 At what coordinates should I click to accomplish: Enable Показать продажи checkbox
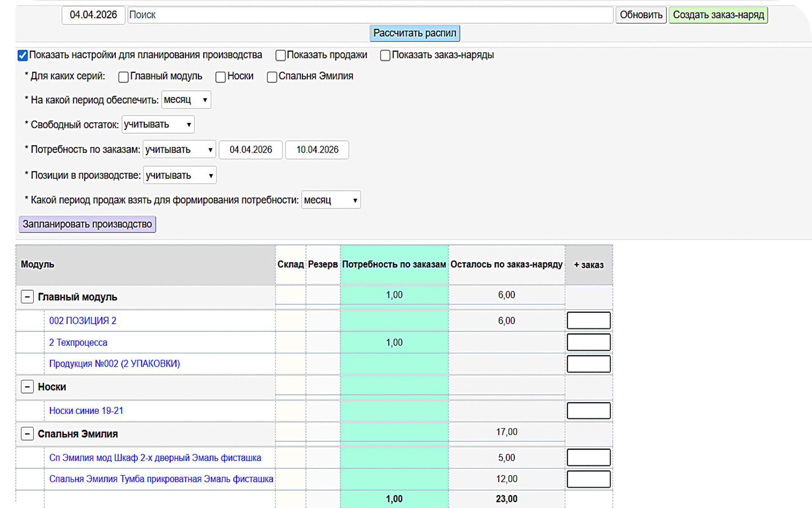point(280,55)
